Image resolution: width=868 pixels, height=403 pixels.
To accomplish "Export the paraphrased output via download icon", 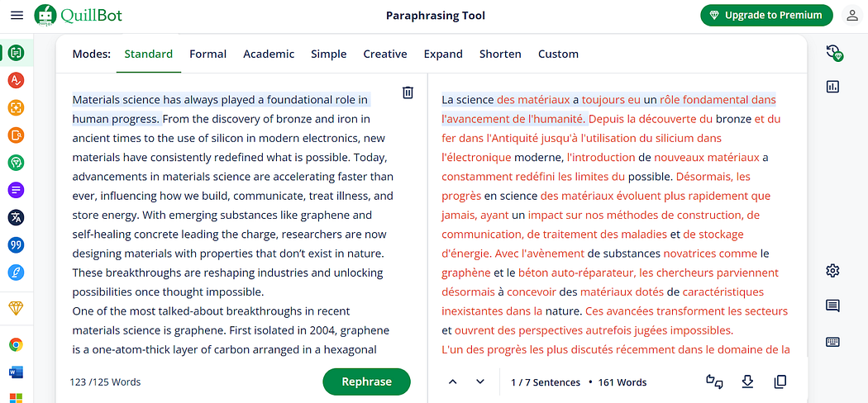I will pyautogui.click(x=747, y=382).
